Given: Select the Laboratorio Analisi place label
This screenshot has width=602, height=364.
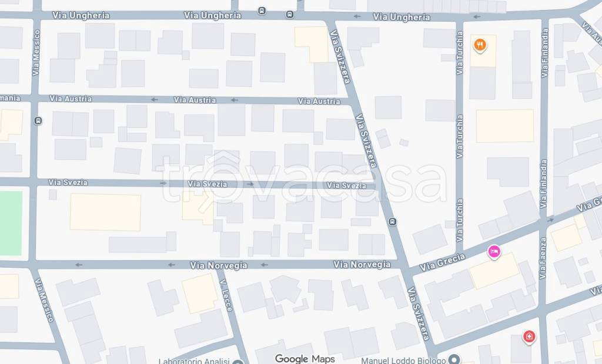Looking at the screenshot, I should (x=194, y=361).
